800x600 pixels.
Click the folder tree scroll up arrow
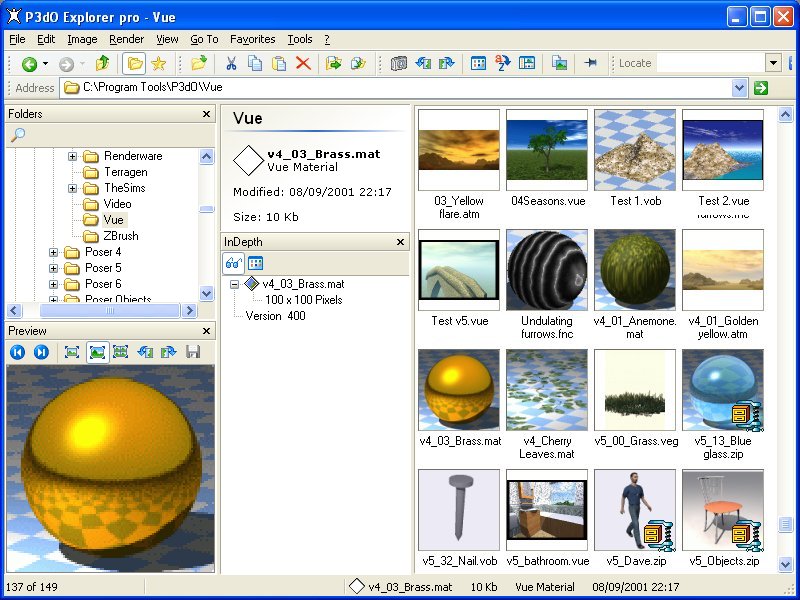(x=206, y=156)
